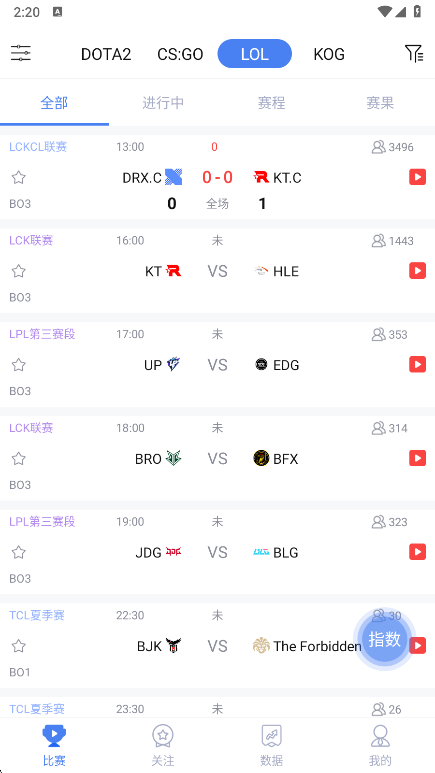Tap red video icon for UP vs EDG
This screenshot has width=435, height=773.
[417, 364]
